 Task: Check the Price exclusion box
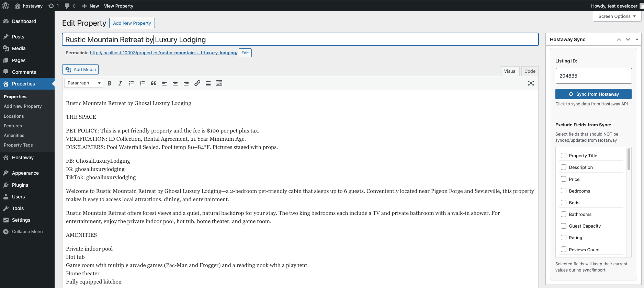564,179
